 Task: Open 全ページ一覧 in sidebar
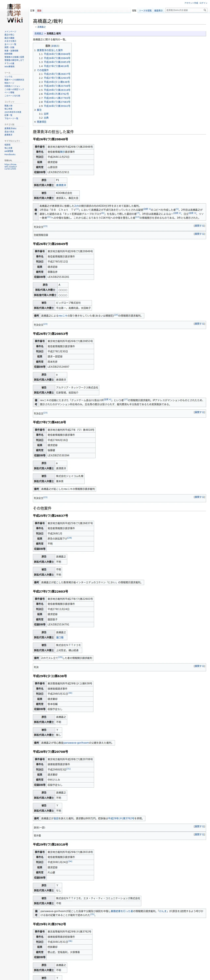(x=10, y=44)
